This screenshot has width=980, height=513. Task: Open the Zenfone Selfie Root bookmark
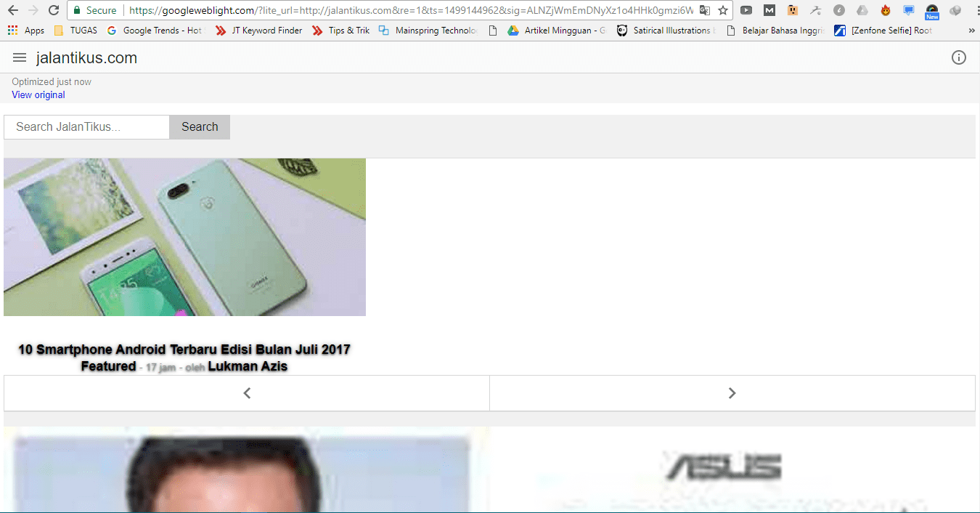tap(883, 31)
